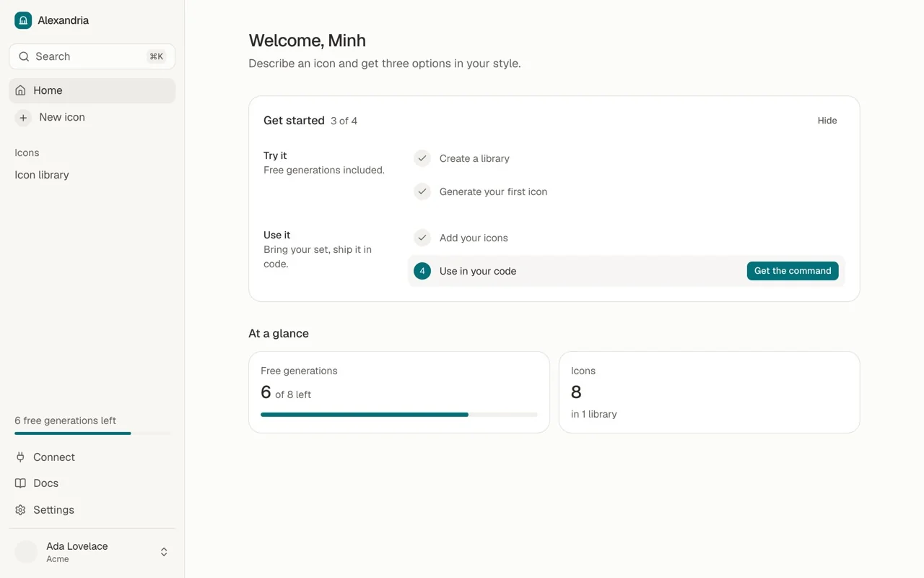The width and height of the screenshot is (924, 578).
Task: Click the 6 free generations left text
Action: point(66,420)
